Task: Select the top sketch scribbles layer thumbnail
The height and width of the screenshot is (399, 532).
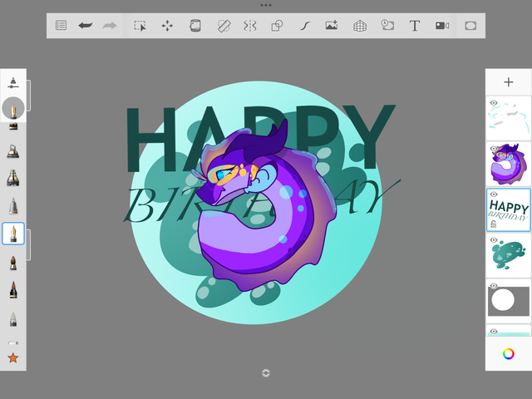Action: (508, 118)
